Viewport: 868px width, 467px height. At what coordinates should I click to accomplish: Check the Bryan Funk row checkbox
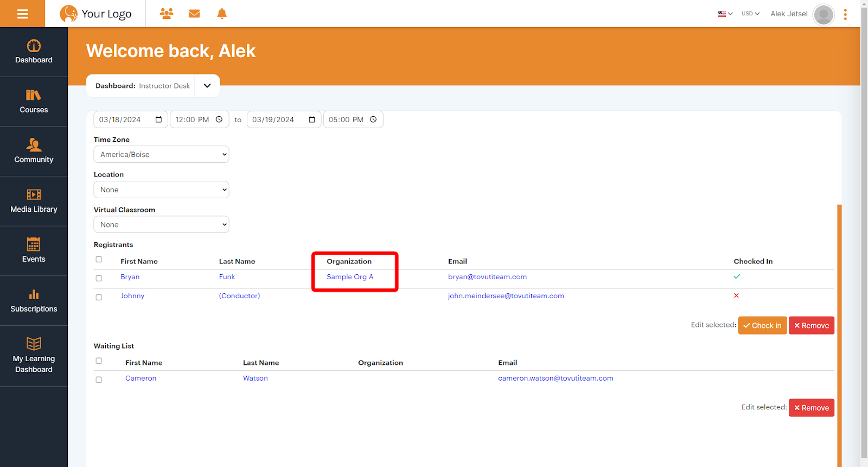(x=99, y=278)
